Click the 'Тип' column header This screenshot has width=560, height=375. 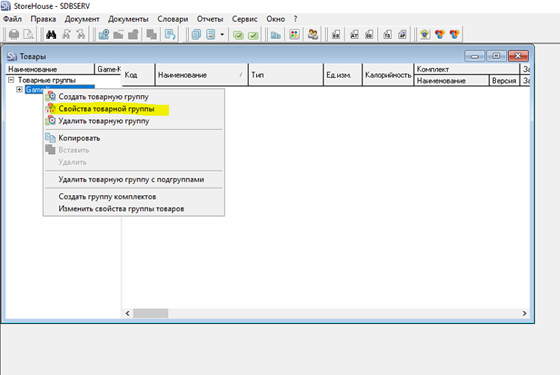[286, 75]
